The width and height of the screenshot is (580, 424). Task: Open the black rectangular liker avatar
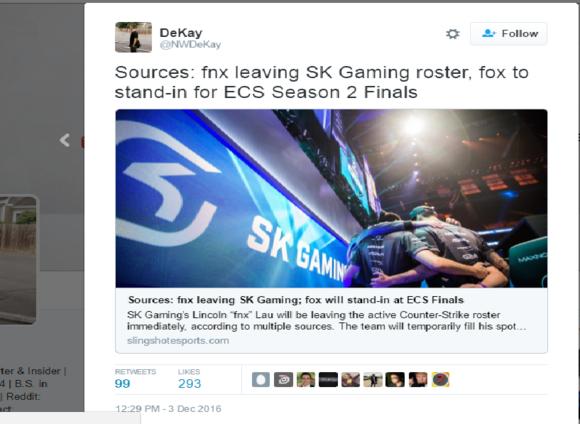pos(328,380)
